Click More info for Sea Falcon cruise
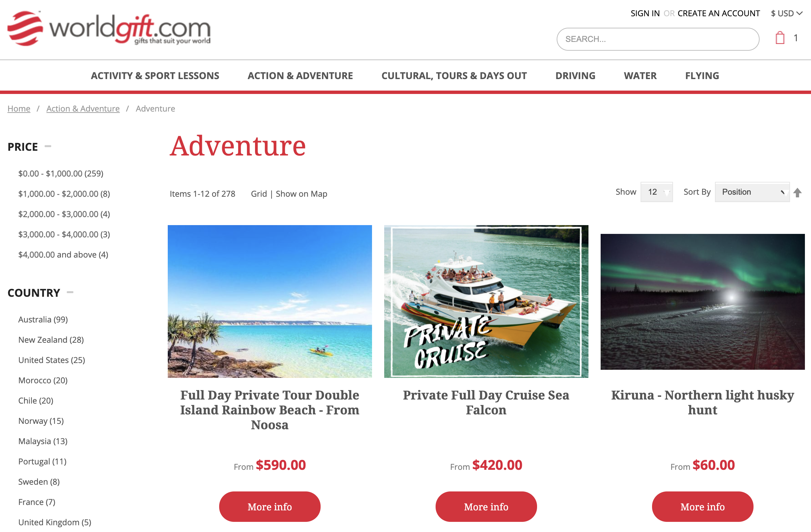The image size is (811, 532). coord(486,506)
